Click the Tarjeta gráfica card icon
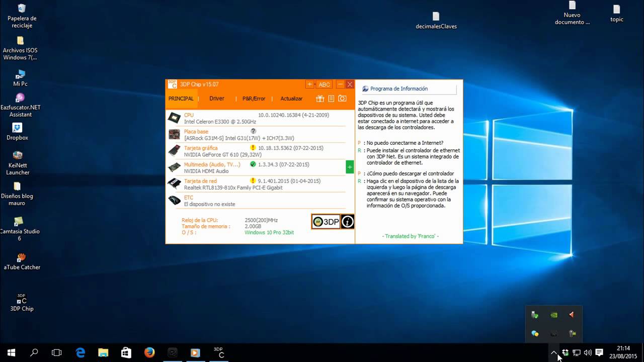 click(174, 151)
